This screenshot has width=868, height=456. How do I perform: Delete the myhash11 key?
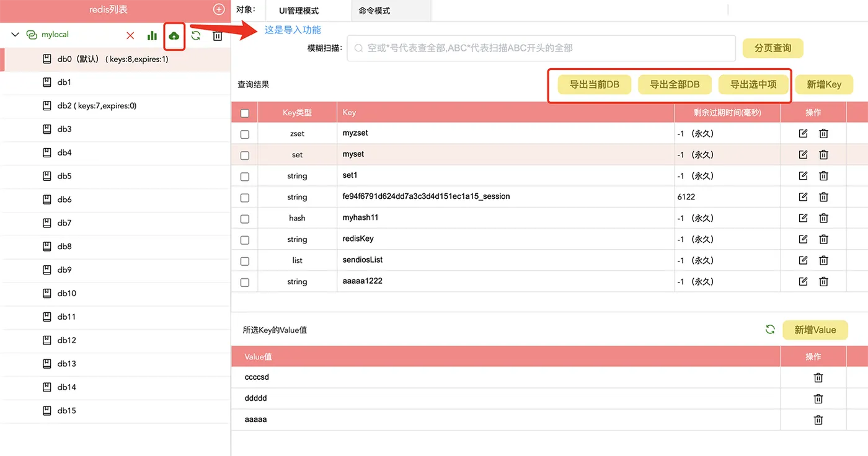pyautogui.click(x=823, y=218)
